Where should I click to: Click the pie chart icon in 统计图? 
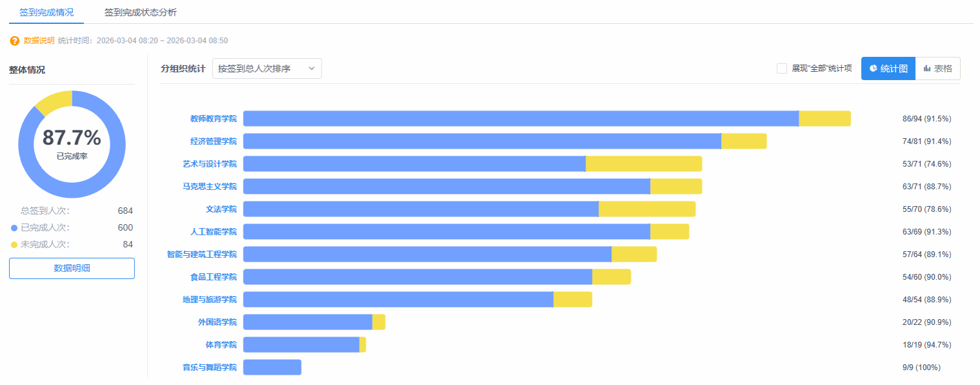[x=873, y=68]
